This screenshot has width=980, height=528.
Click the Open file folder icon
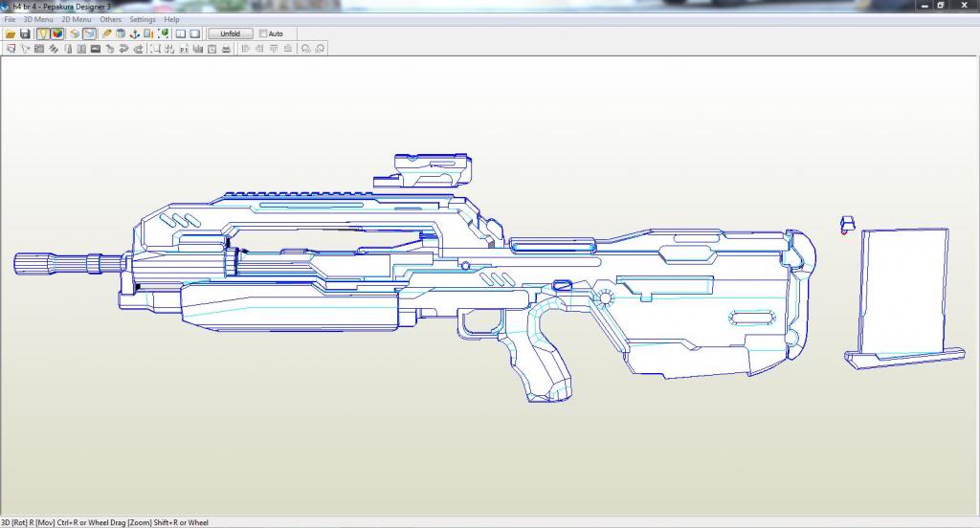[x=11, y=33]
